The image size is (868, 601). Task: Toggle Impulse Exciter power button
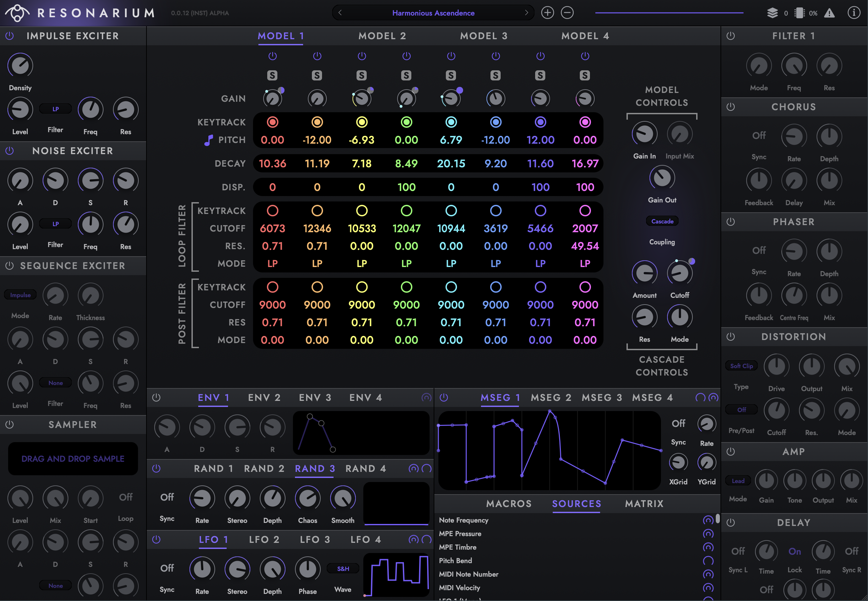pos(10,36)
